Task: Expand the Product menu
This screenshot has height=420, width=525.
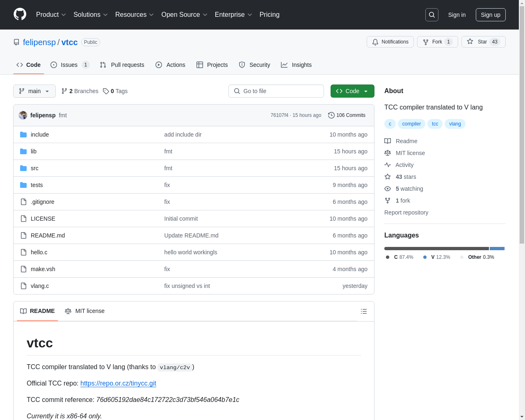Action: tap(51, 15)
